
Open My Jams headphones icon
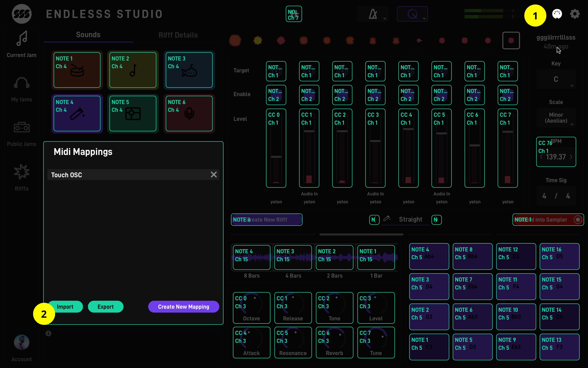tap(22, 83)
